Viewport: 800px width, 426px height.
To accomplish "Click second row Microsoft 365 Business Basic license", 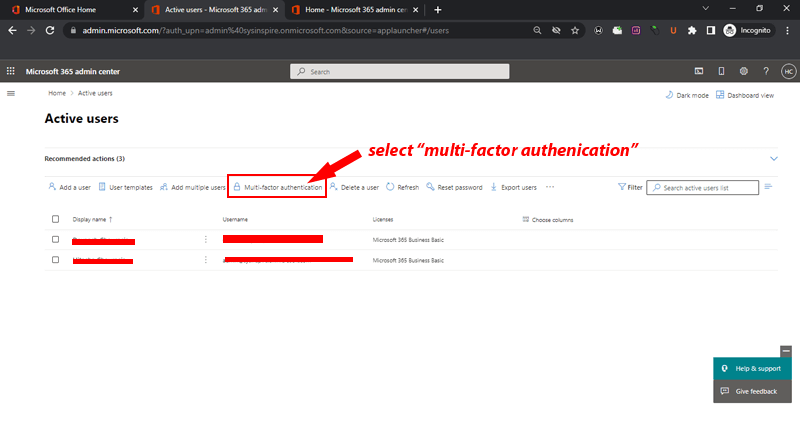I will click(408, 260).
